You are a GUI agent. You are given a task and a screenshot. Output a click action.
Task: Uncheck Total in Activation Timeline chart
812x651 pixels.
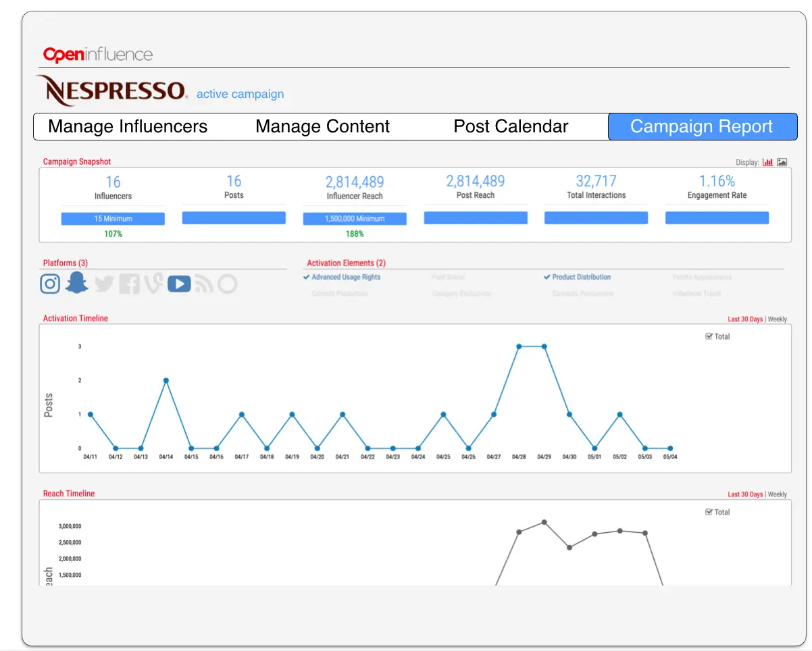pos(709,336)
